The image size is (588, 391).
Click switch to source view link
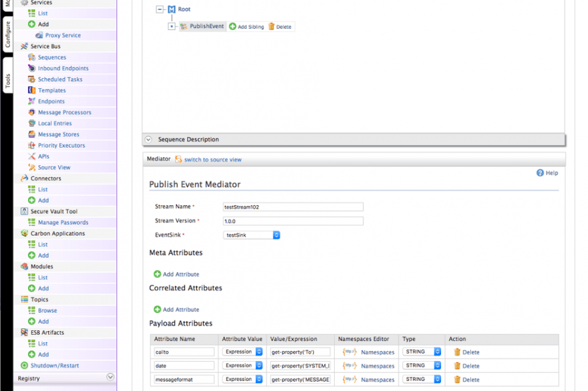(212, 159)
